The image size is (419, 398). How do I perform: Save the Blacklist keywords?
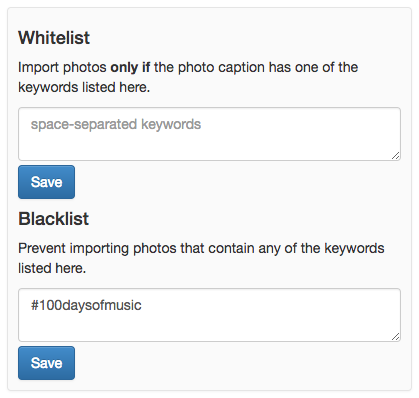point(46,363)
